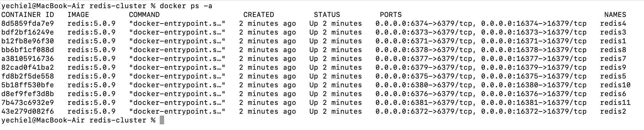Click the NAMES column header
644x130 pixels.
[615, 15]
